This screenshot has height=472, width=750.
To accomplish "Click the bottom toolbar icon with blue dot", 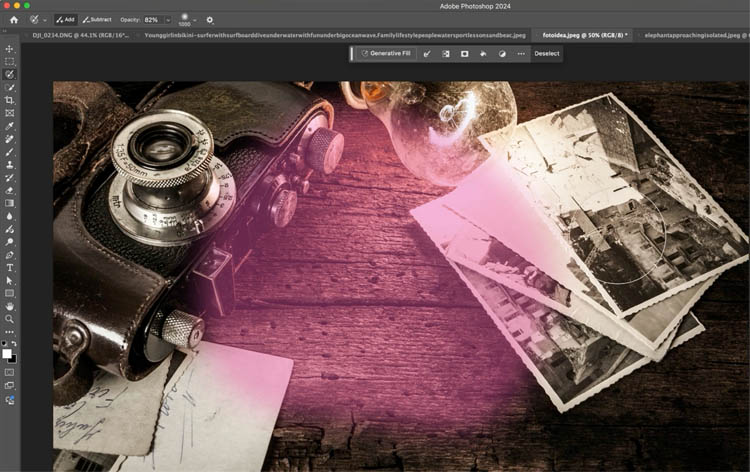I will pyautogui.click(x=9, y=400).
